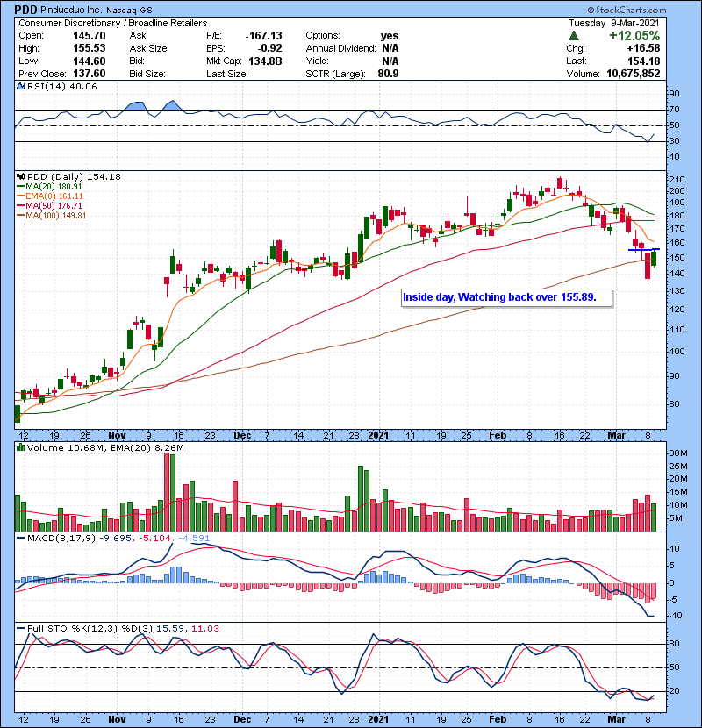Viewport: 702px width, 728px height.
Task: Click the RSI(14) indicator legend icon
Action: pyautogui.click(x=20, y=86)
